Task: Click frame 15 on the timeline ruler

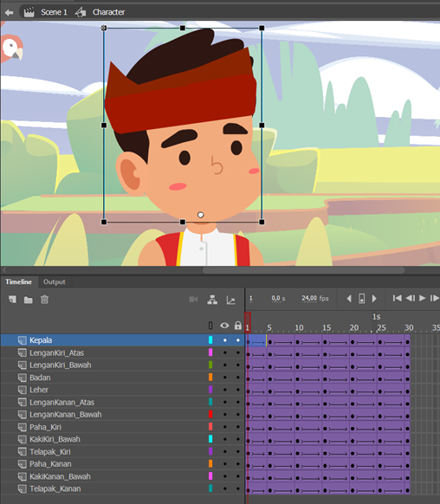Action: [x=327, y=327]
